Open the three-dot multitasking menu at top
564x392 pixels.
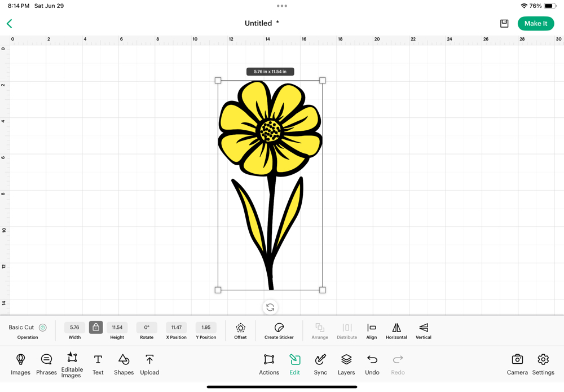click(x=282, y=6)
